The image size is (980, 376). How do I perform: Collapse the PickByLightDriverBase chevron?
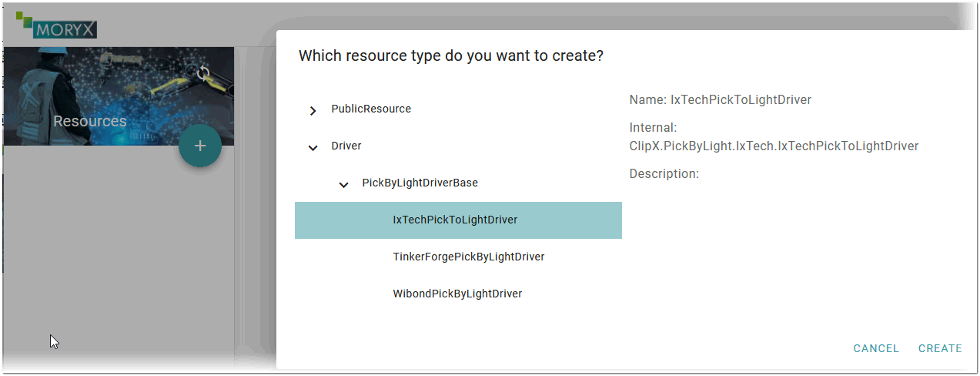pyautogui.click(x=343, y=184)
